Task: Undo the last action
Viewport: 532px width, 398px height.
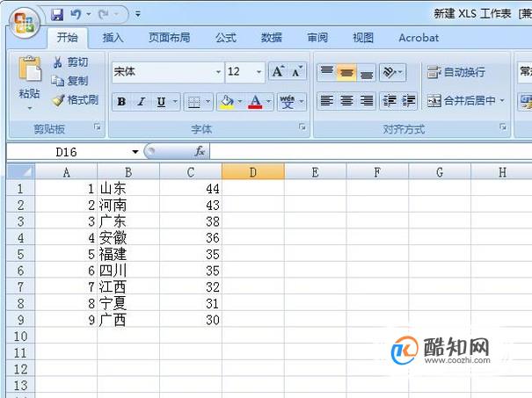Action: point(76,14)
